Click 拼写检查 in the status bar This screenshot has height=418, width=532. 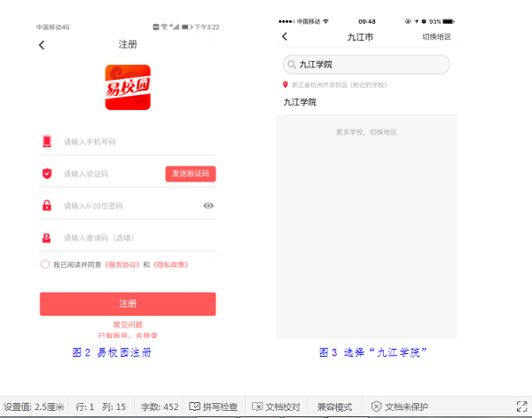[214, 406]
